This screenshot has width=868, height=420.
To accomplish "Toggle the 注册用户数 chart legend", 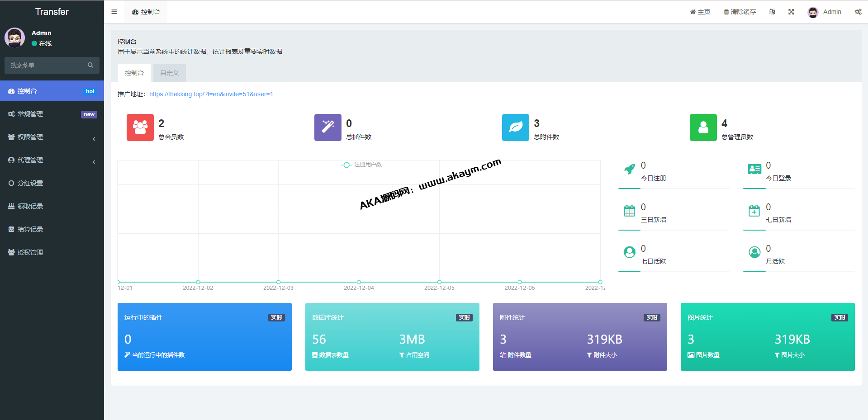I will pyautogui.click(x=361, y=165).
